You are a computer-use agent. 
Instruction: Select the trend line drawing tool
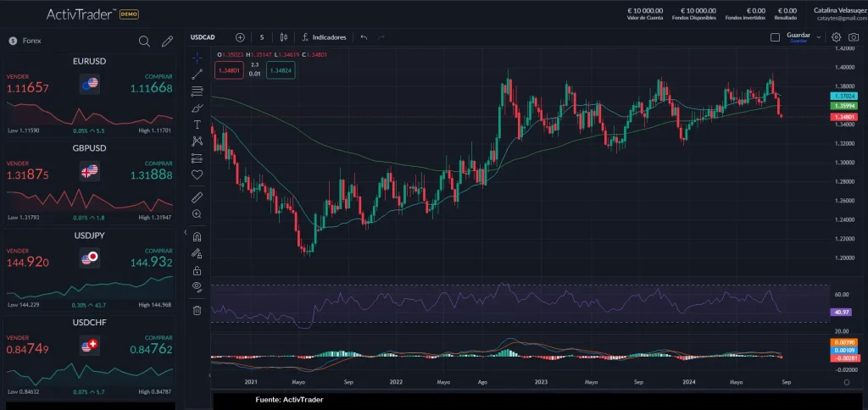coord(198,75)
